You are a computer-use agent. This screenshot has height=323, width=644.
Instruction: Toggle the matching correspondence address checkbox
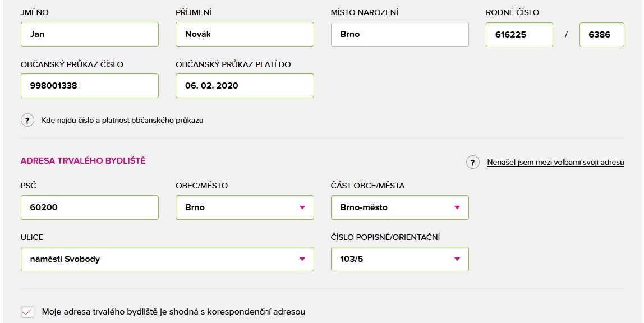point(27,312)
